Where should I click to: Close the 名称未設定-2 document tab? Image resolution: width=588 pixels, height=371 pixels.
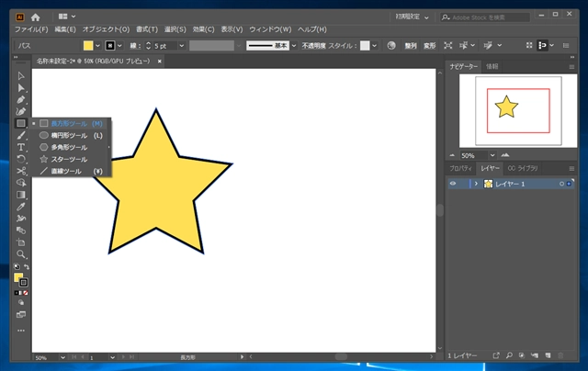pyautogui.click(x=159, y=62)
